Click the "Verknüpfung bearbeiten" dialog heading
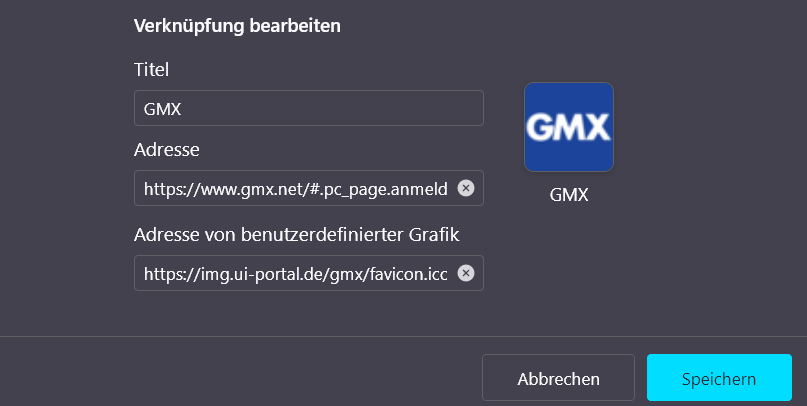The width and height of the screenshot is (807, 406). tap(238, 26)
